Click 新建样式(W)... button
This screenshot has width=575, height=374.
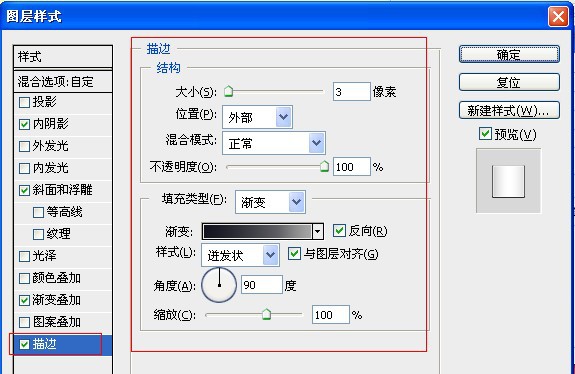tap(509, 110)
